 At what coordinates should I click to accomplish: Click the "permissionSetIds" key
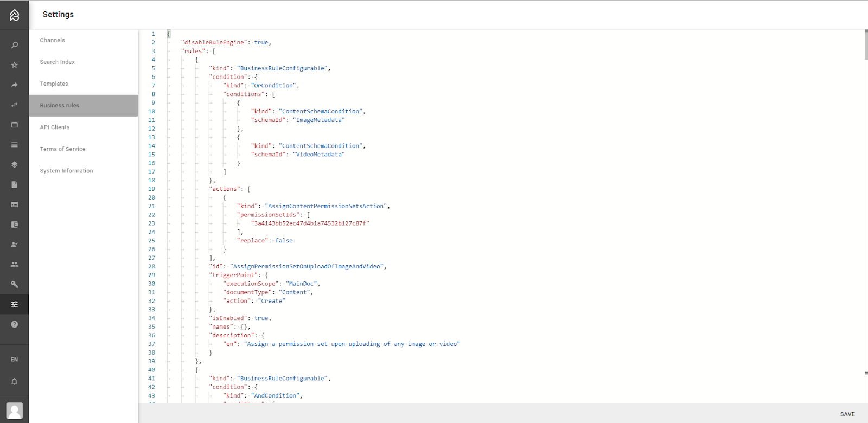(x=269, y=215)
